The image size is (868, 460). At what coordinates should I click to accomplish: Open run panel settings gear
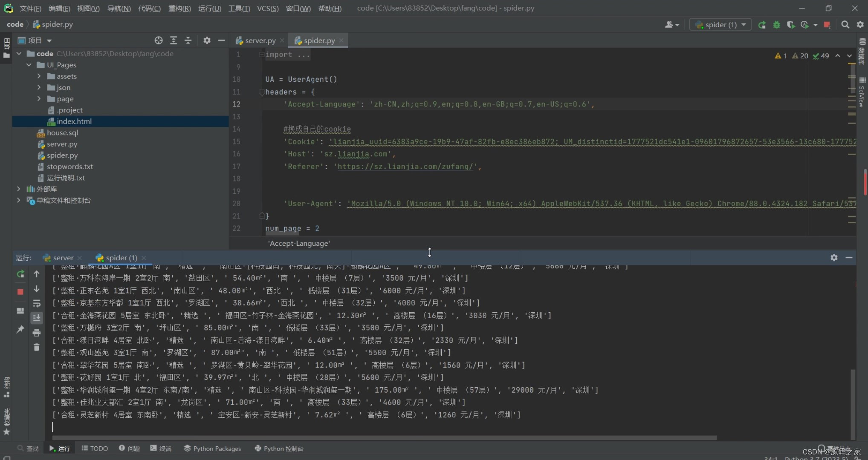click(834, 258)
